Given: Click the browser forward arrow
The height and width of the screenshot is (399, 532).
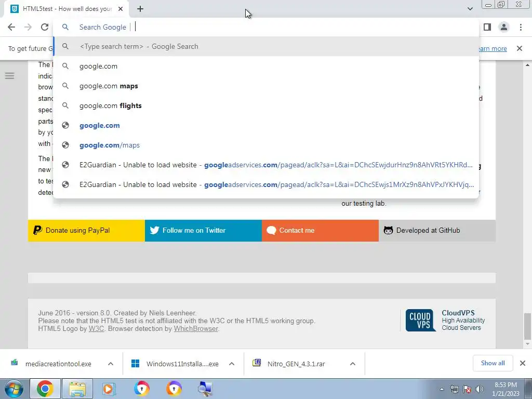Looking at the screenshot, I should (x=28, y=27).
